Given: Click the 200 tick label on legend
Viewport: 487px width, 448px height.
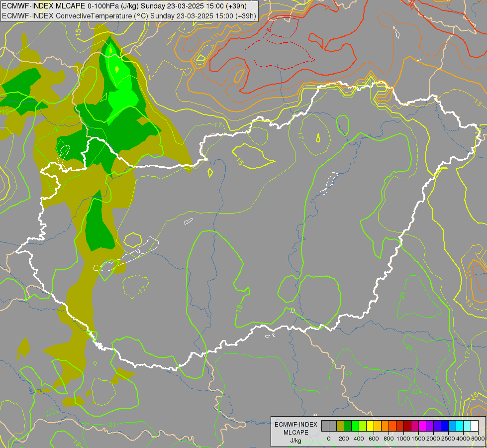Looking at the screenshot, I should pyautogui.click(x=344, y=439).
